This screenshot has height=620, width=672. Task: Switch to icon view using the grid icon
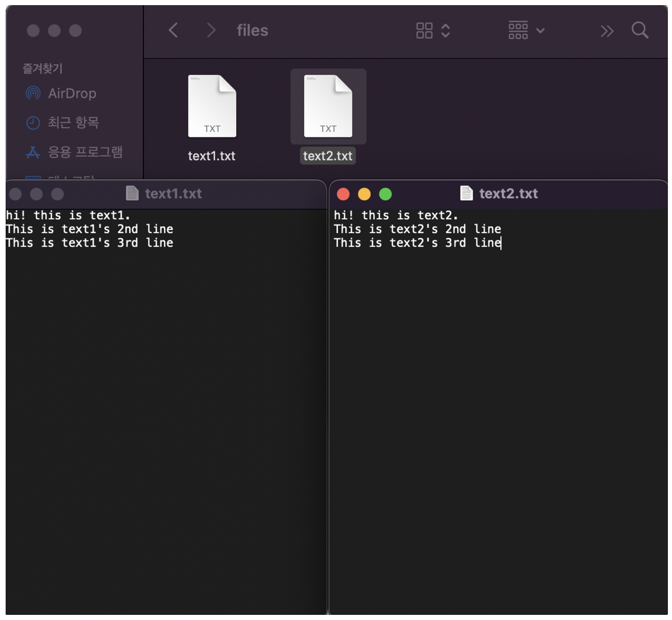click(424, 30)
